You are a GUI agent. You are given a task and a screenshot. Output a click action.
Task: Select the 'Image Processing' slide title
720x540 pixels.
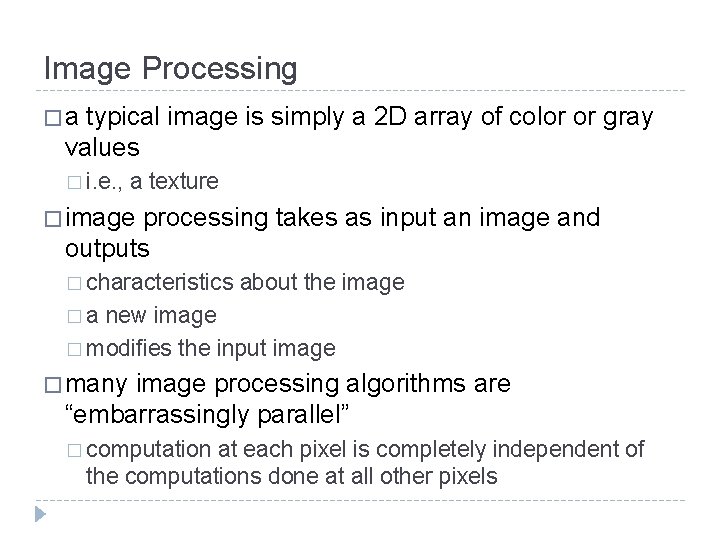[x=170, y=69]
